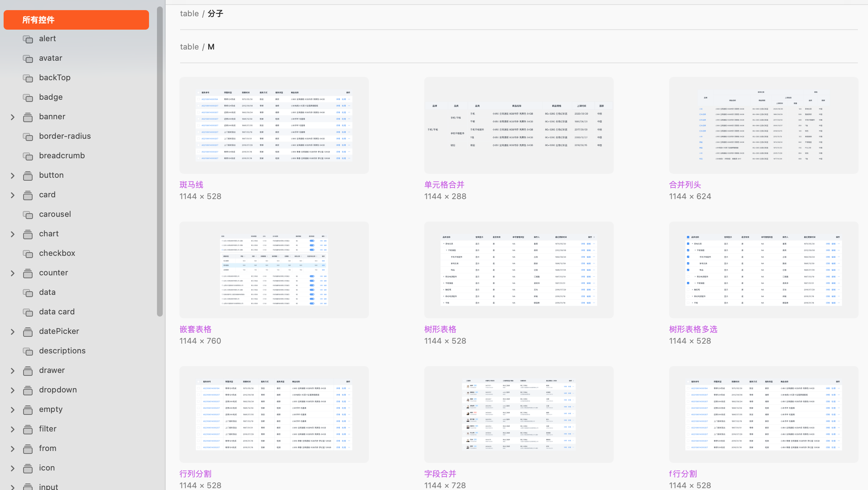Image resolution: width=868 pixels, height=490 pixels.
Task: Select the 所有控件 tab
Action: click(x=76, y=20)
